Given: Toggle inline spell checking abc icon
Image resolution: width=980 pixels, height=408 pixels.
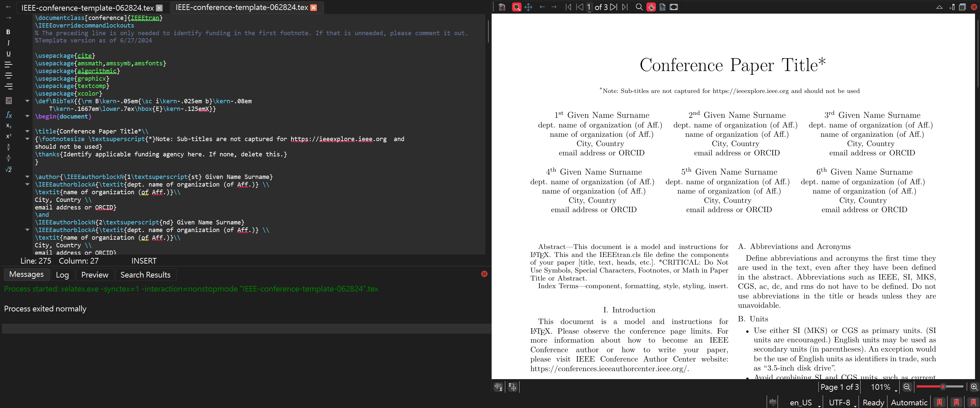Looking at the screenshot, I should tap(773, 402).
